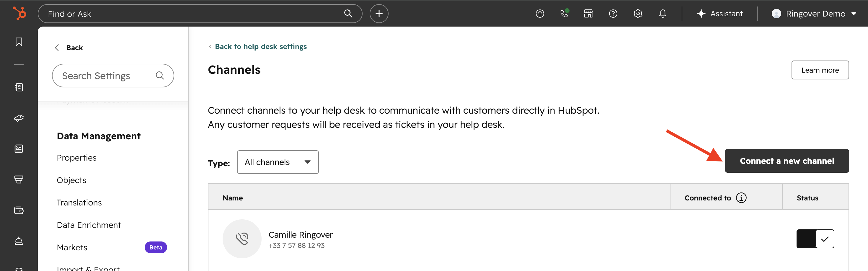Click the plus create button
The width and height of the screenshot is (868, 271).
coord(379,14)
